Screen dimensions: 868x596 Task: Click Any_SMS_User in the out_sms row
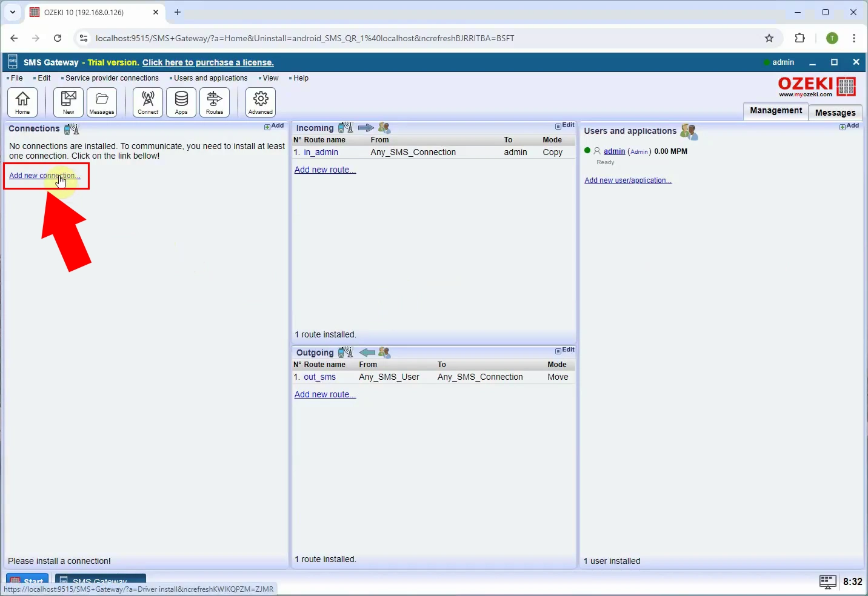(389, 377)
